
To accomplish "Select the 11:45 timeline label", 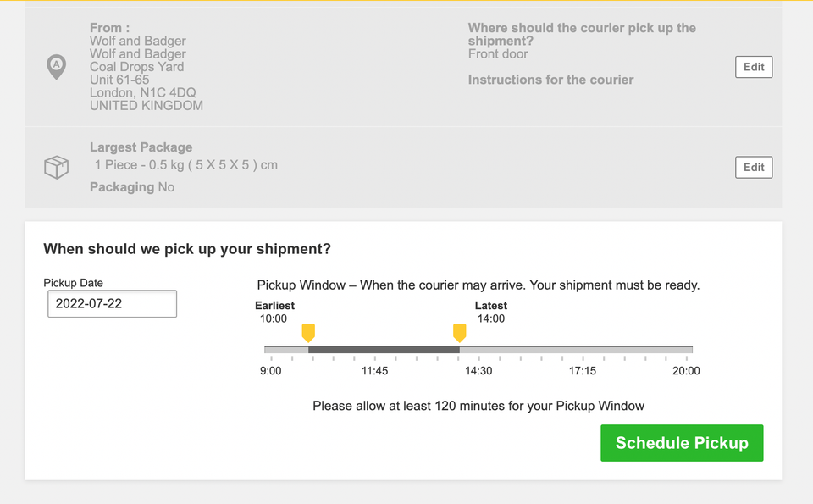I will pos(375,371).
